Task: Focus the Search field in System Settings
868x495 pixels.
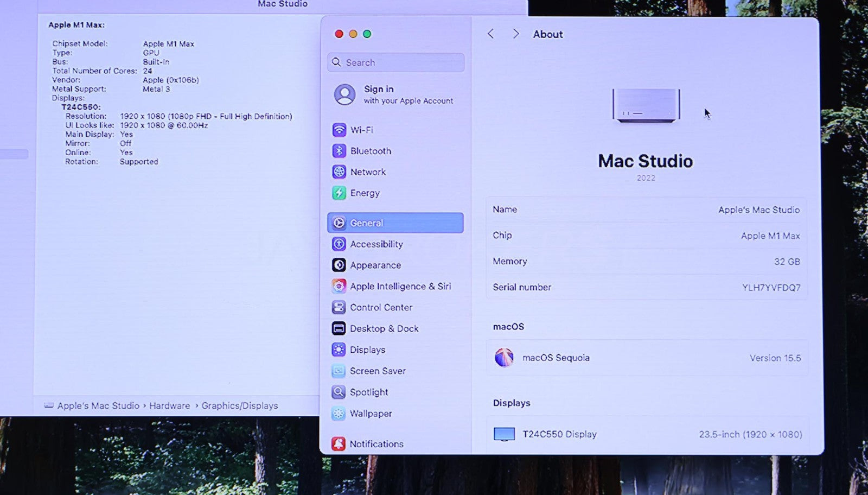Action: click(396, 62)
